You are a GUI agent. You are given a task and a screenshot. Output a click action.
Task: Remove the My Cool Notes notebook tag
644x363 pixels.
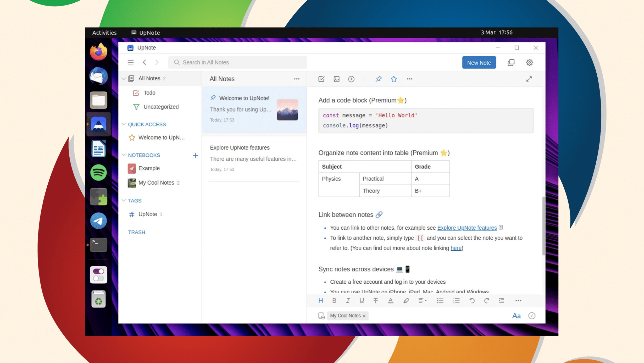click(364, 316)
